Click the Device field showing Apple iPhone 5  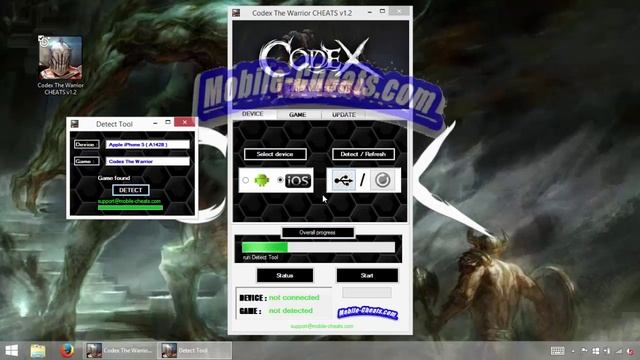(148, 144)
